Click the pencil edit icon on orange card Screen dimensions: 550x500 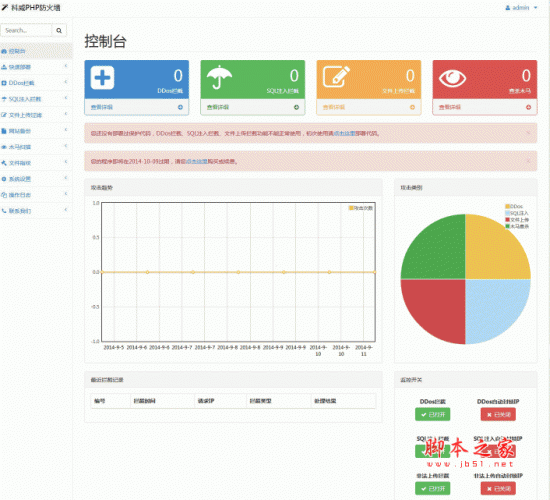pos(336,76)
